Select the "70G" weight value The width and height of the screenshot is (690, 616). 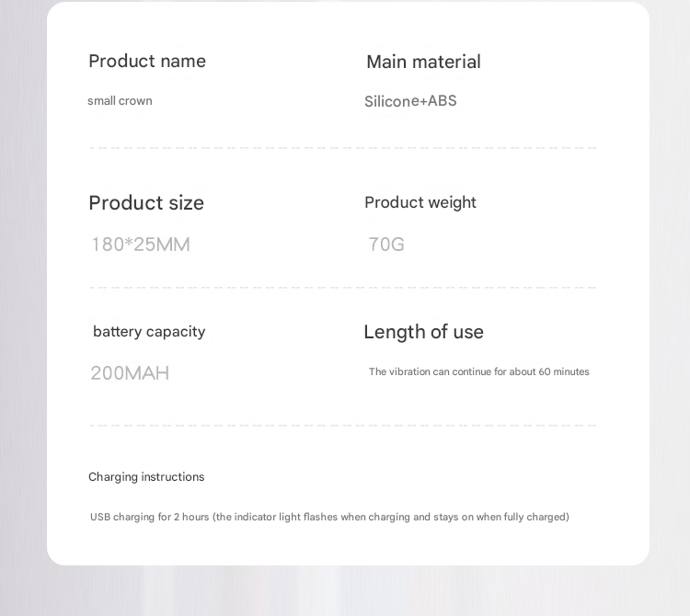(x=386, y=245)
